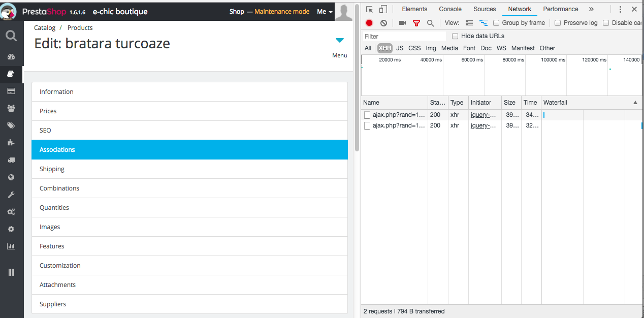Sort requests by the Name column
644x318 pixels.
[394, 103]
